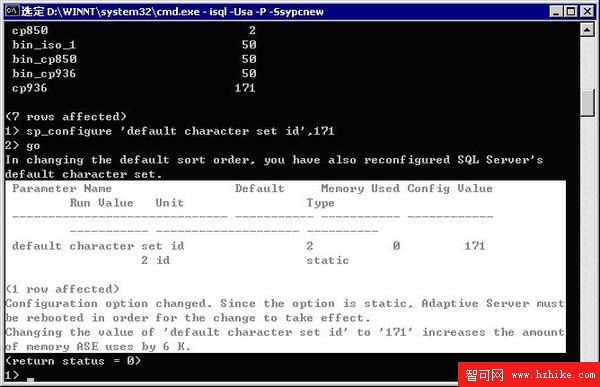
Task: Click the 'In changing the default sort order' line
Action: pyautogui.click(x=274, y=160)
